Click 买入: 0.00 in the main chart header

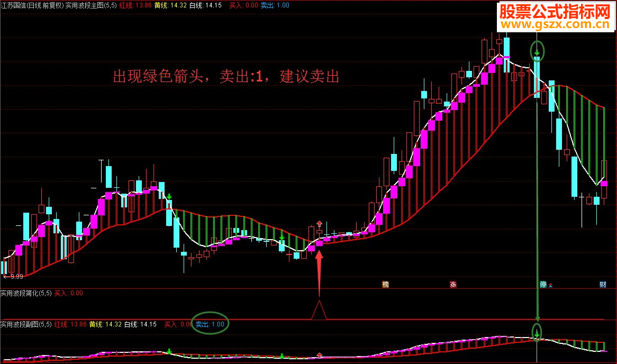[243, 5]
